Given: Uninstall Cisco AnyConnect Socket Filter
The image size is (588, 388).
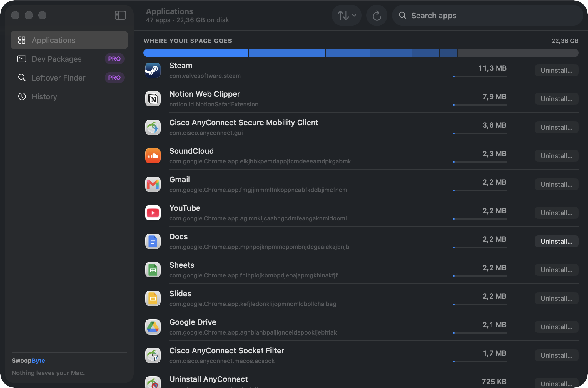Looking at the screenshot, I should tap(557, 355).
